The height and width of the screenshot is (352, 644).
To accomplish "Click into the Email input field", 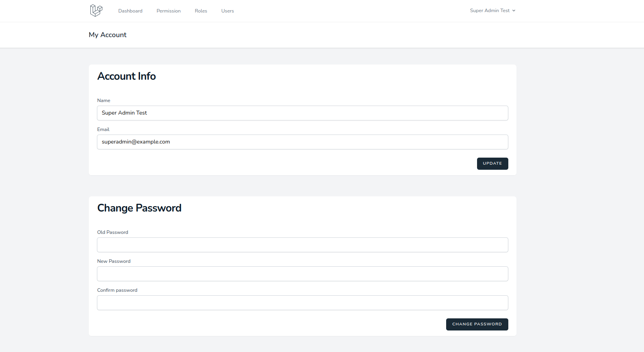I will coord(302,142).
